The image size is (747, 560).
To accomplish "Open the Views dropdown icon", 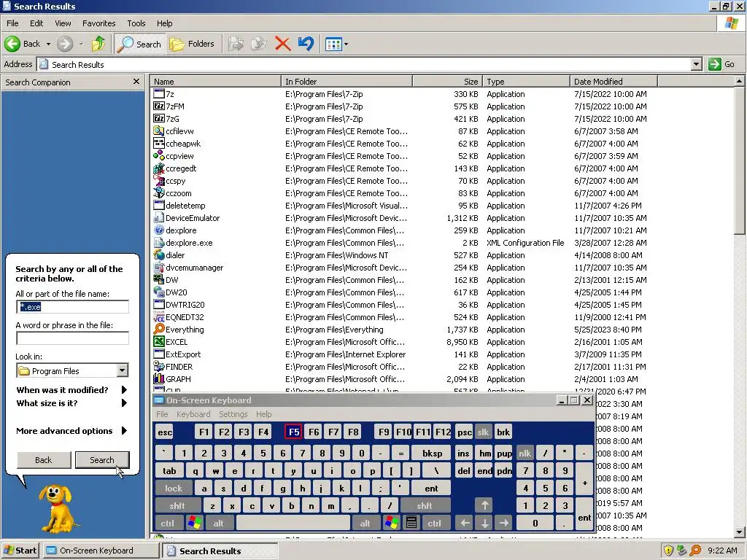I will click(x=336, y=44).
